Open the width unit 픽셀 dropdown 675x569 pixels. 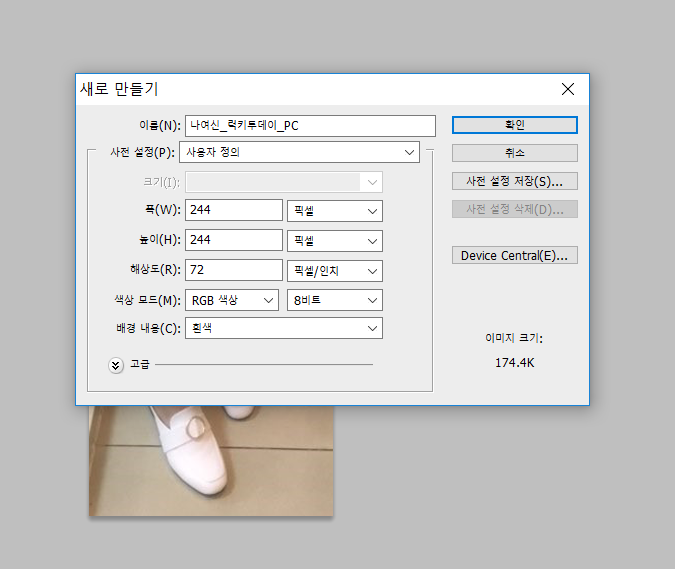pyautogui.click(x=334, y=211)
